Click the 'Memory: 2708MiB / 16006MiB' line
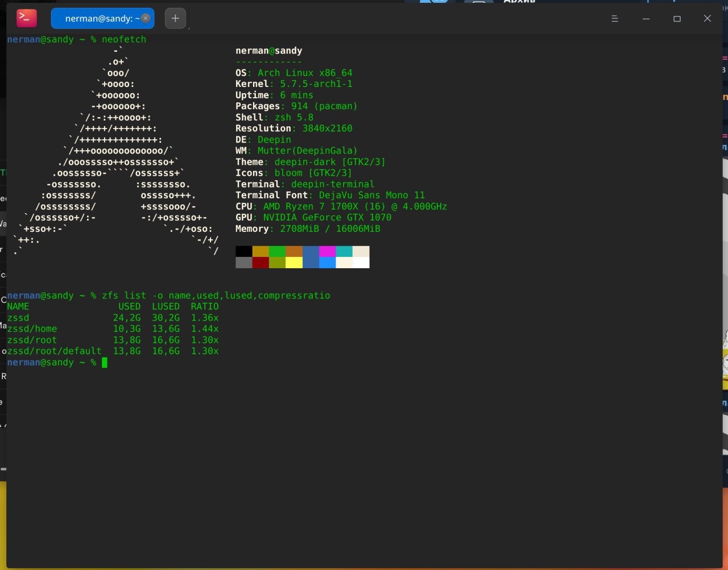728x570 pixels. [308, 228]
